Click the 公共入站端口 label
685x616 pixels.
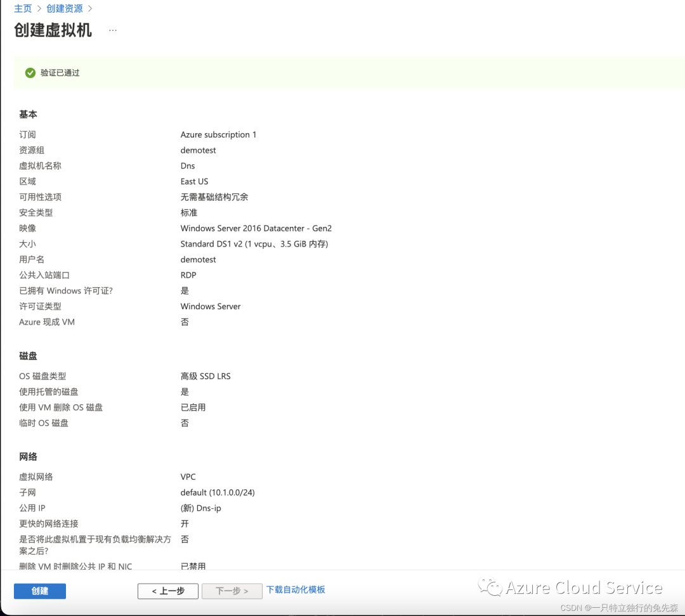click(44, 275)
